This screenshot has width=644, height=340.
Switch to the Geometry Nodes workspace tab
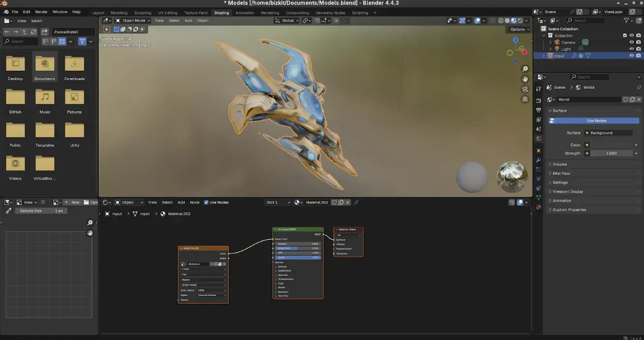point(330,12)
